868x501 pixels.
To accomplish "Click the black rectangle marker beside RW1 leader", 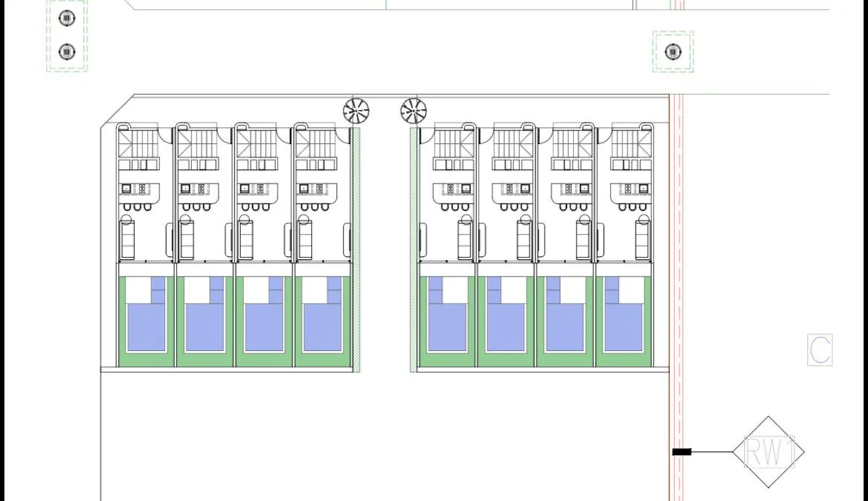I will [682, 452].
